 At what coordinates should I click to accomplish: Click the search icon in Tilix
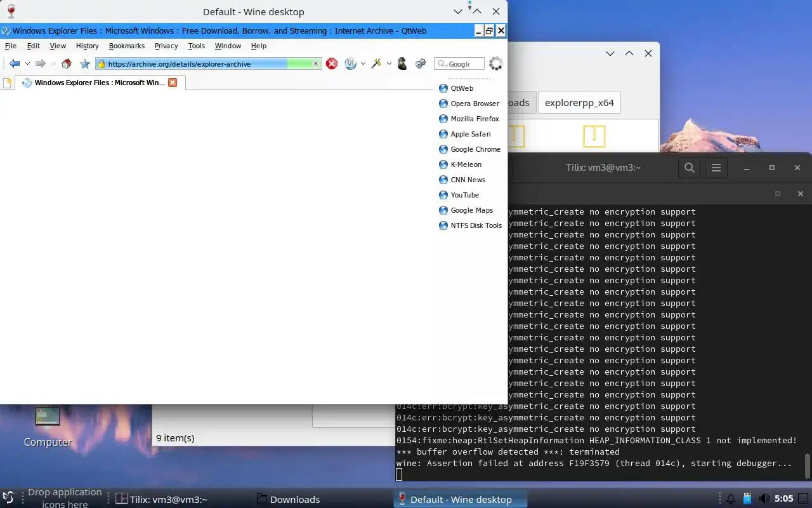pyautogui.click(x=690, y=168)
